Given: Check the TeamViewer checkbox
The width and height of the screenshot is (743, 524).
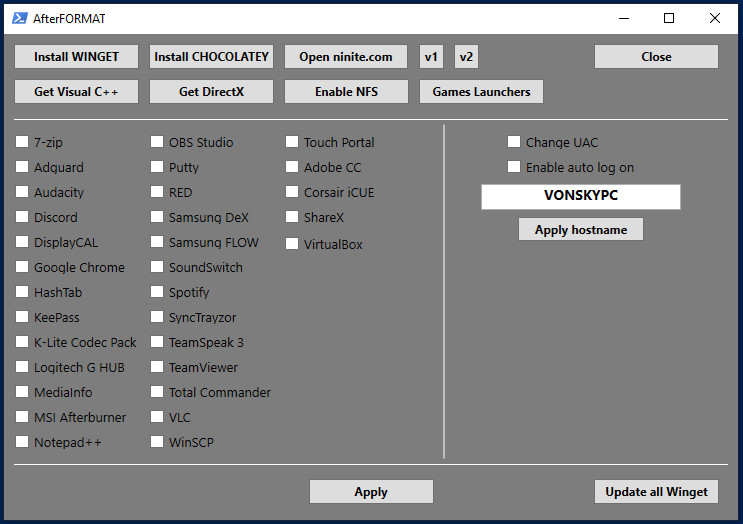Looking at the screenshot, I should [157, 367].
